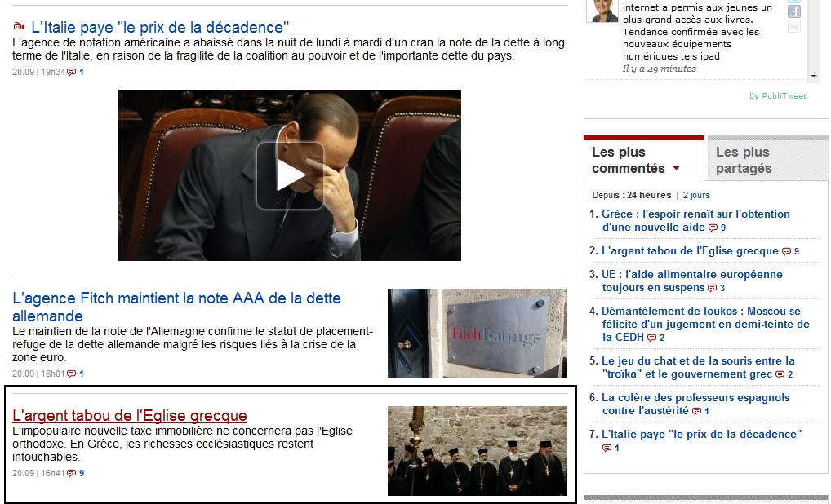Click the Fitch Ratings plaque thumbnail
The width and height of the screenshot is (831, 504).
477,333
